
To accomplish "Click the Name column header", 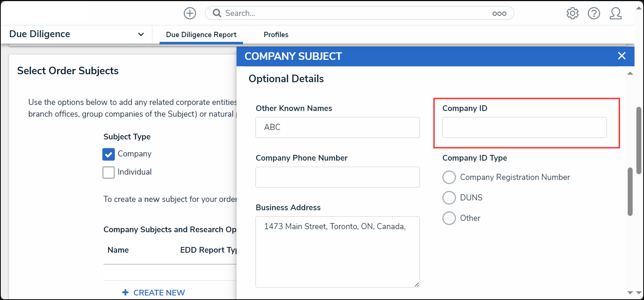I will tap(118, 250).
